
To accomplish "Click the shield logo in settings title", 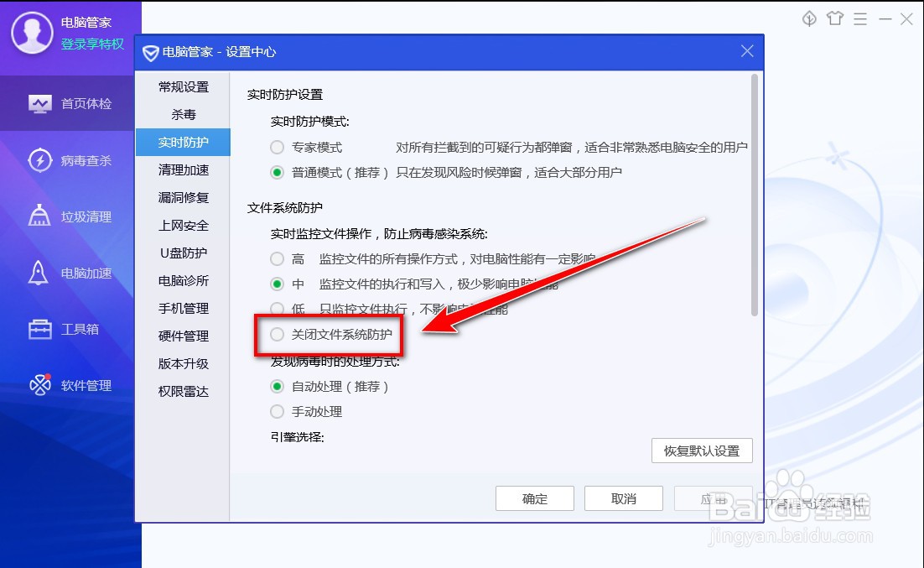I will point(150,53).
